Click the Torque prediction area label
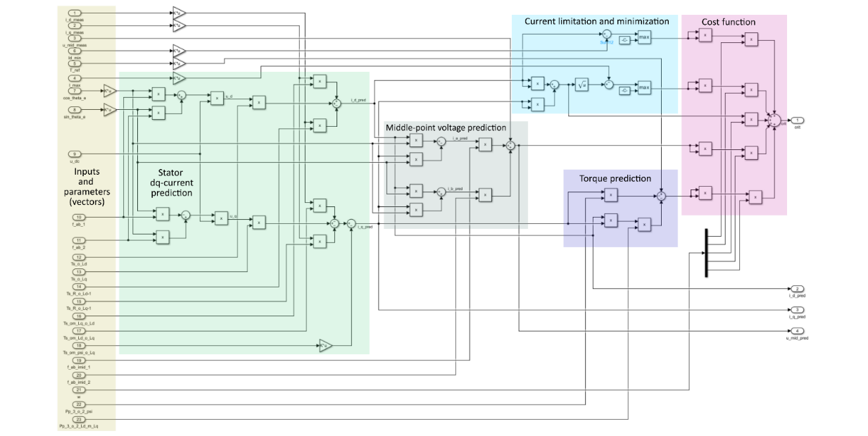868x436 pixels. pos(615,178)
